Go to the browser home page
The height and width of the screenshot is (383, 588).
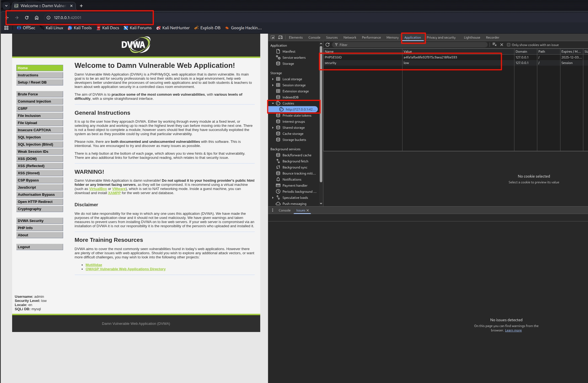37,18
